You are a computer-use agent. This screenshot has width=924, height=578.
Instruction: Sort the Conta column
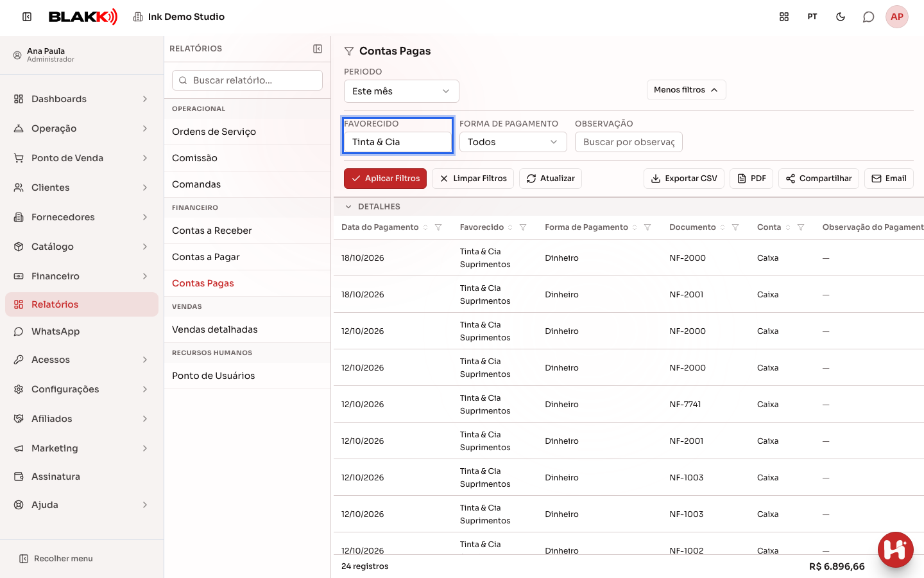788,227
